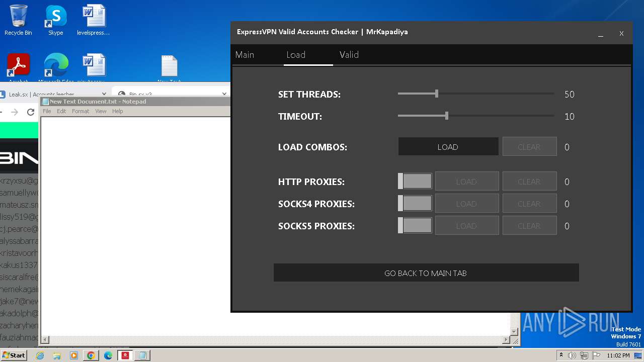Switch to the Valid tab

pos(349,55)
